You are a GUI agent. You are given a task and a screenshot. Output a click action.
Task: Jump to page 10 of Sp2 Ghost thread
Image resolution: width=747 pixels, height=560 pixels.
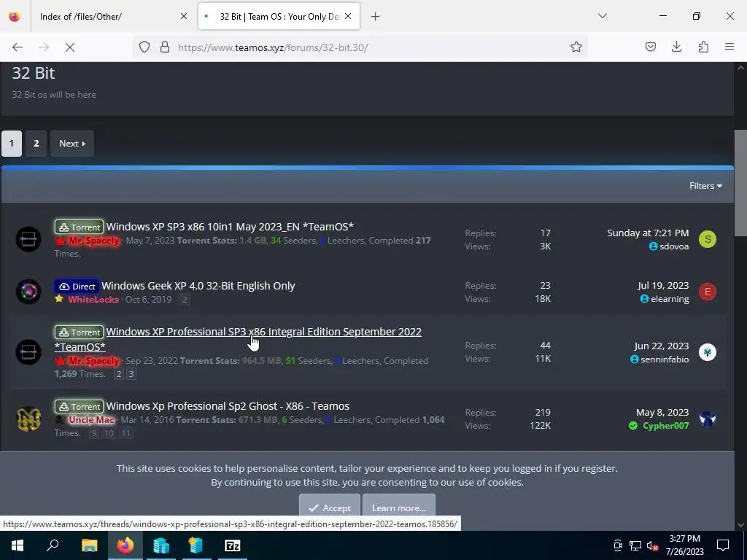[x=109, y=433]
